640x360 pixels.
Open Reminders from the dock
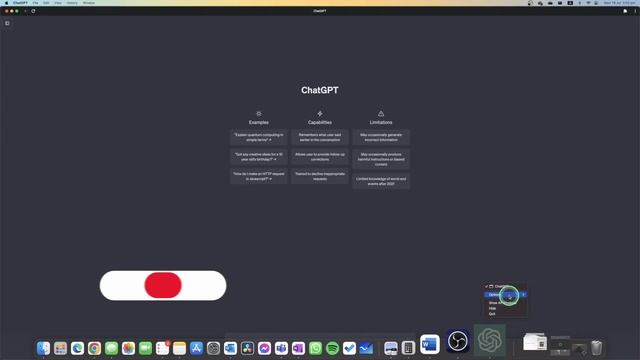click(x=162, y=348)
